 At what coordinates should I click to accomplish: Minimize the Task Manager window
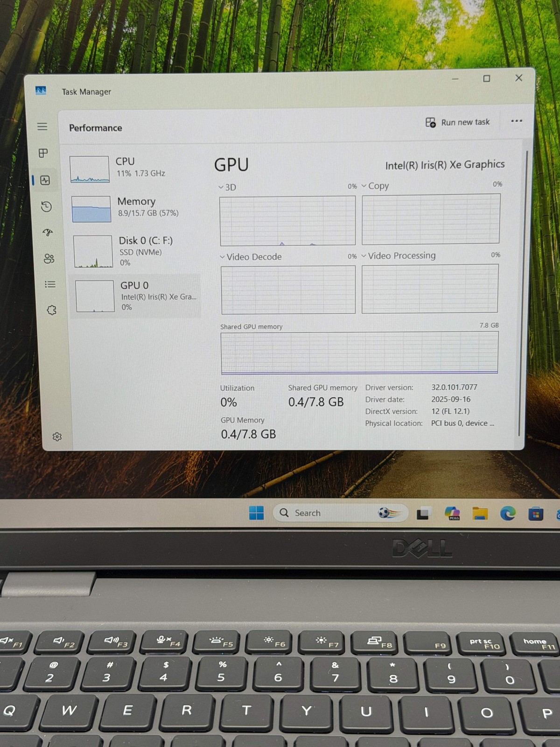455,79
